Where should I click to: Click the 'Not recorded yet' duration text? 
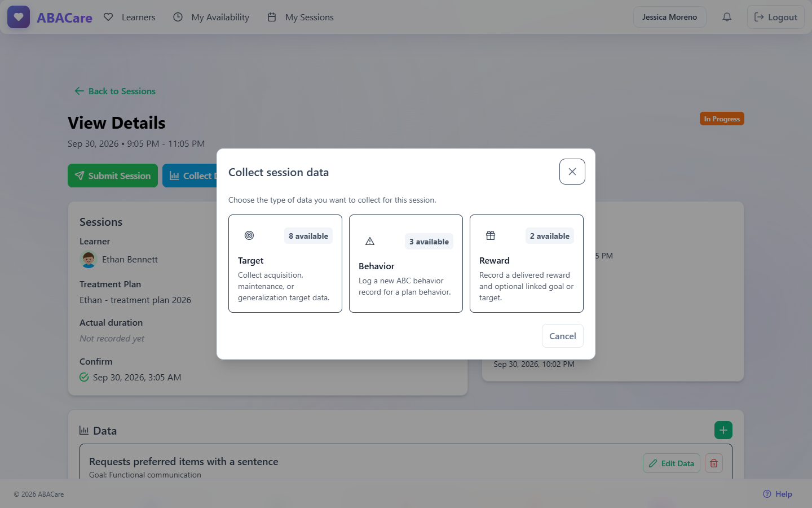(112, 338)
